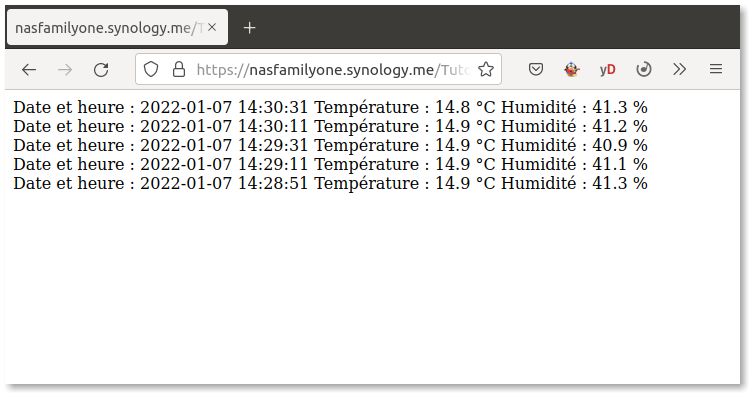Image resolution: width=749 pixels, height=393 pixels.
Task: Open the tracking protection shield panel
Action: point(151,69)
